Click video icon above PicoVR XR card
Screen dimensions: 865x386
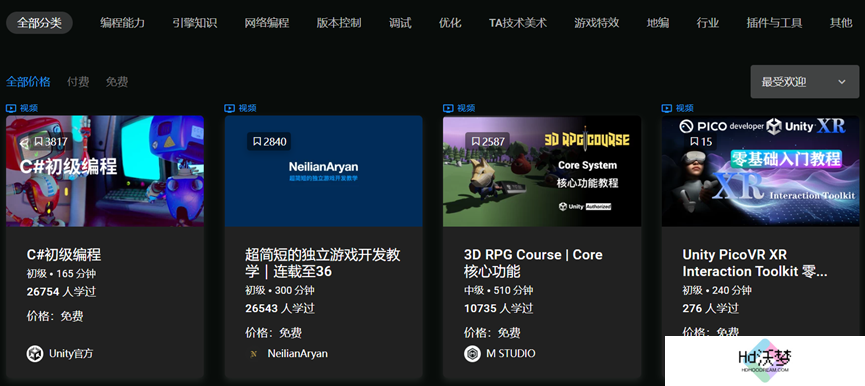(667, 108)
